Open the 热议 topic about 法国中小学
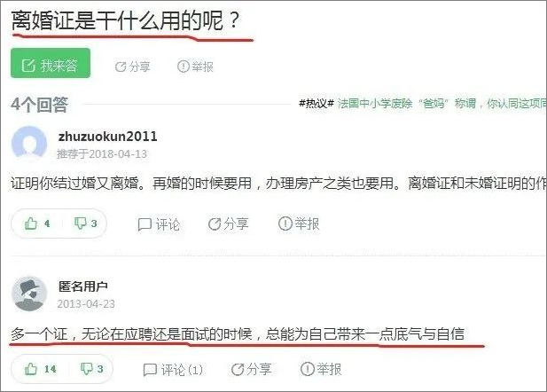Screen dimensions: 547x392 coord(423,104)
